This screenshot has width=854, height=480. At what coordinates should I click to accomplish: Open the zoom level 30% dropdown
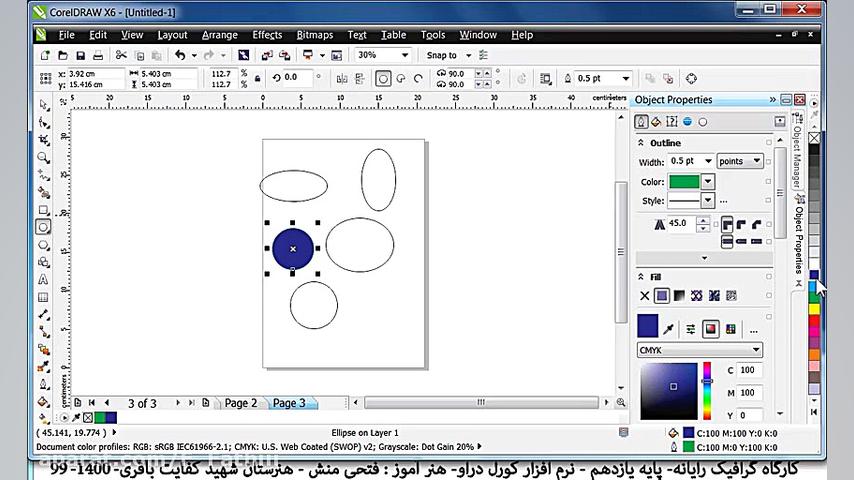coord(405,55)
